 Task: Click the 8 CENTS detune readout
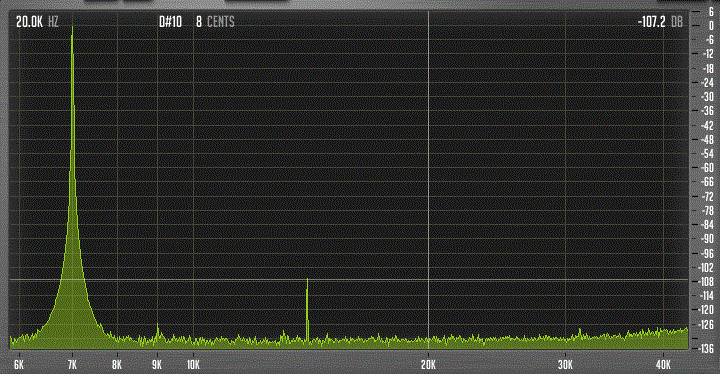[x=215, y=22]
